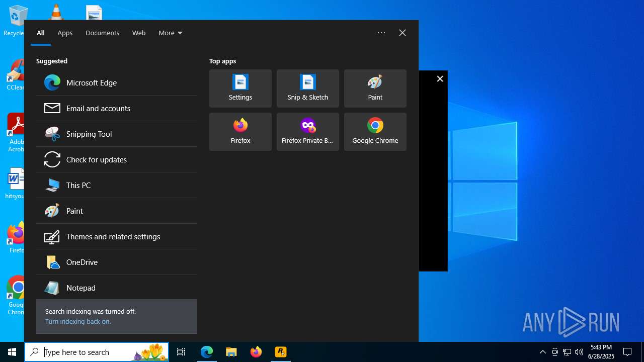Show hidden system tray icons
The width and height of the screenshot is (644, 362).
click(543, 352)
